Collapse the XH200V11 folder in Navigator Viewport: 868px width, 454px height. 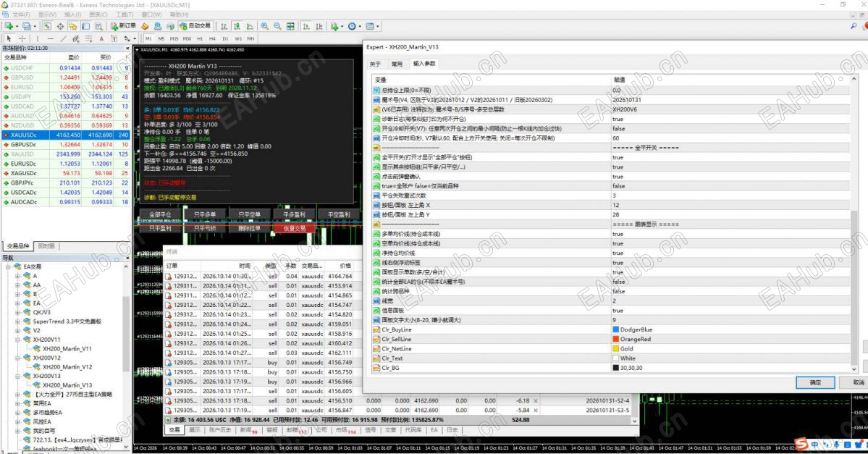(x=17, y=340)
